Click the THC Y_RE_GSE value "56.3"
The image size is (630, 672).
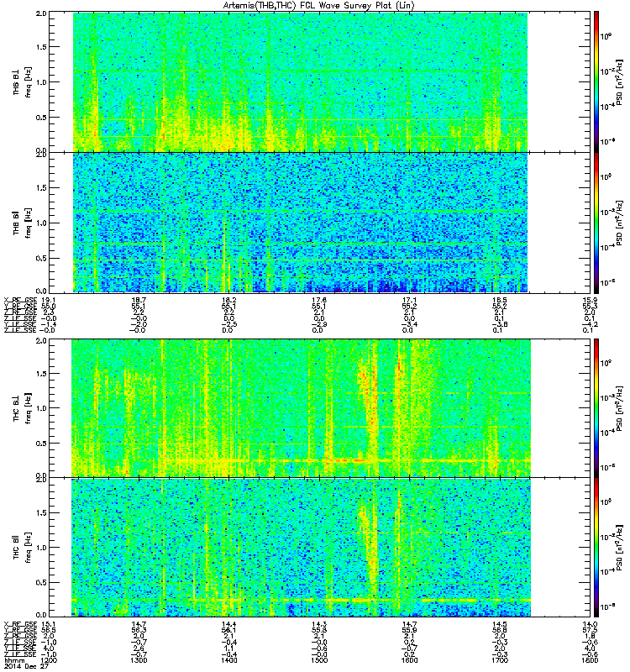coord(139,630)
